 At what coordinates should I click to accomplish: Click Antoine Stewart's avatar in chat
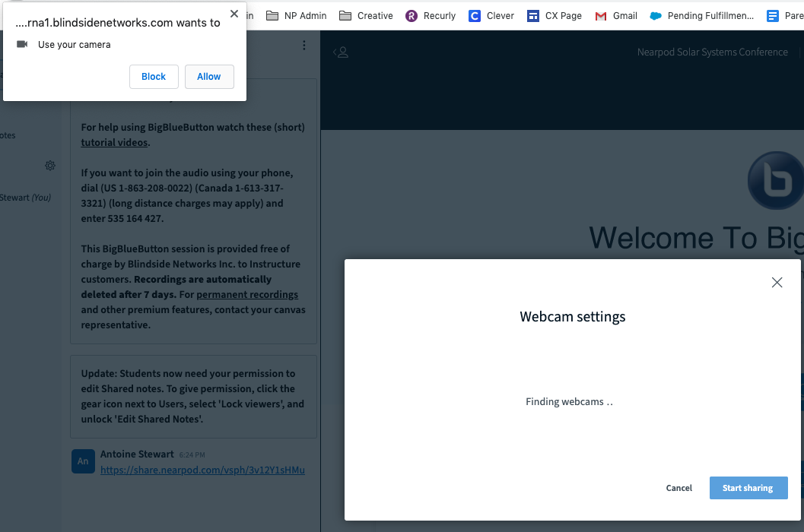pos(83,461)
